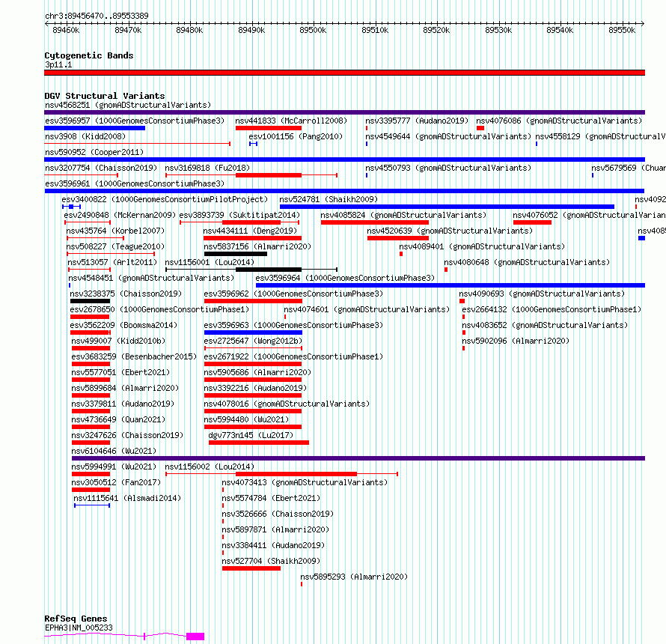Click nsv4073413 gnomAD variant label
666x644 pixels.
coord(305,482)
